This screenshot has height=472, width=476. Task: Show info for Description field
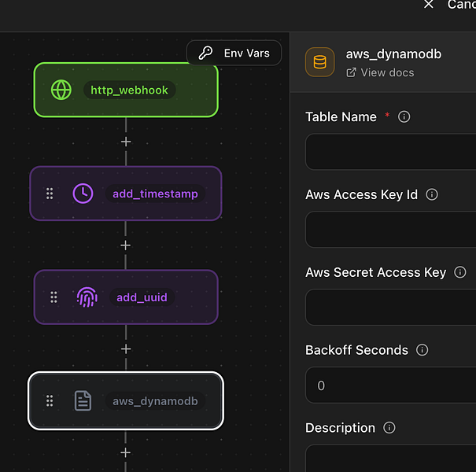(x=389, y=428)
